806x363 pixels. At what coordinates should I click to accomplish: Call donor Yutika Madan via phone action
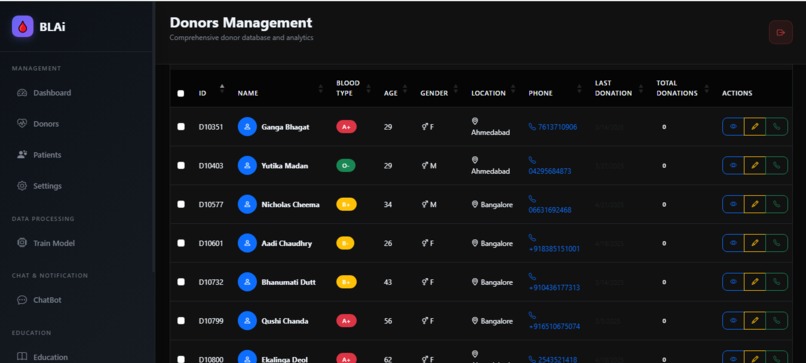pos(777,166)
